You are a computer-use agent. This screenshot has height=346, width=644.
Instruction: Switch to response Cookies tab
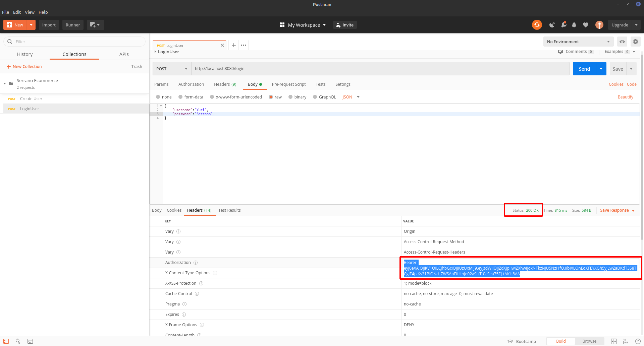point(174,210)
